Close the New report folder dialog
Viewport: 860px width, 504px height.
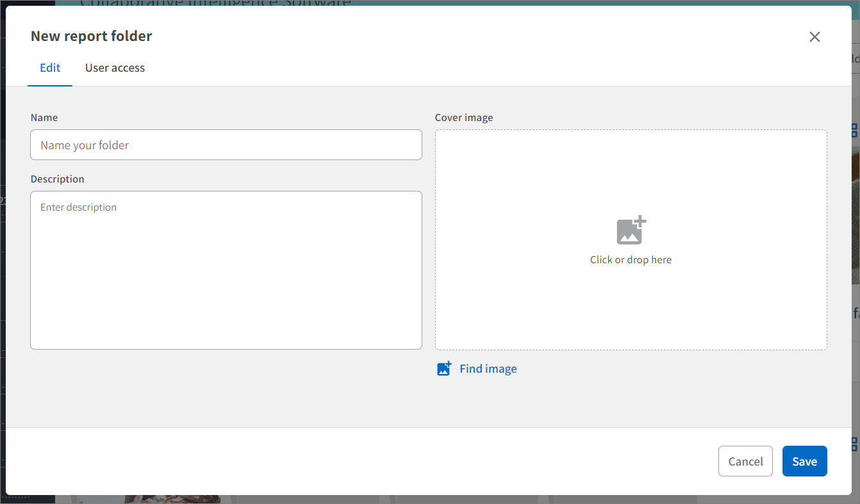(815, 37)
